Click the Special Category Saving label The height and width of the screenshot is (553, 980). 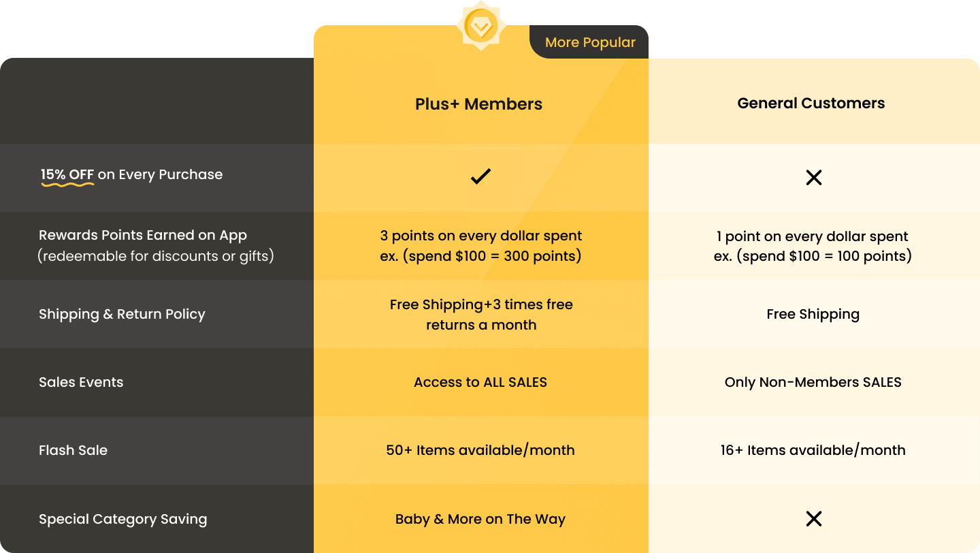click(x=122, y=519)
